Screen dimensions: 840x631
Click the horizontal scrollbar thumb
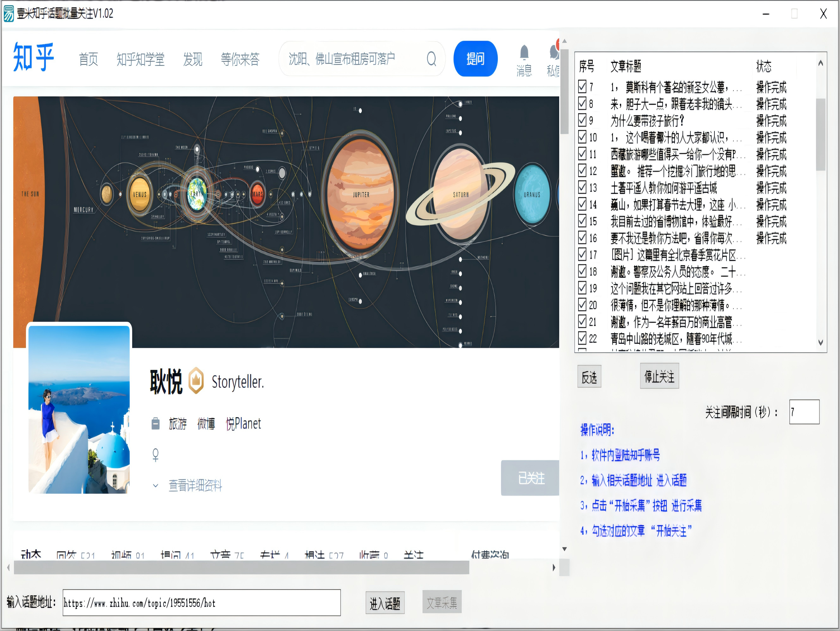tap(242, 567)
